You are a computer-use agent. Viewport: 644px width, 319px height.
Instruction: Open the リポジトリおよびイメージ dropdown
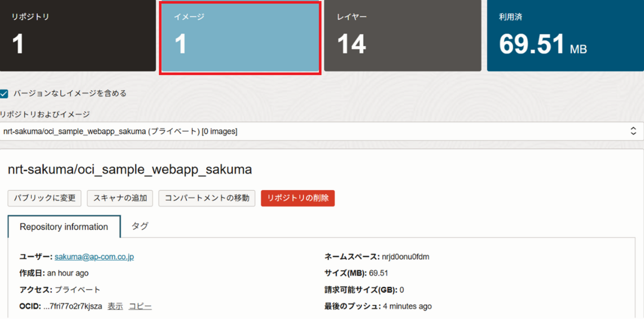point(322,131)
